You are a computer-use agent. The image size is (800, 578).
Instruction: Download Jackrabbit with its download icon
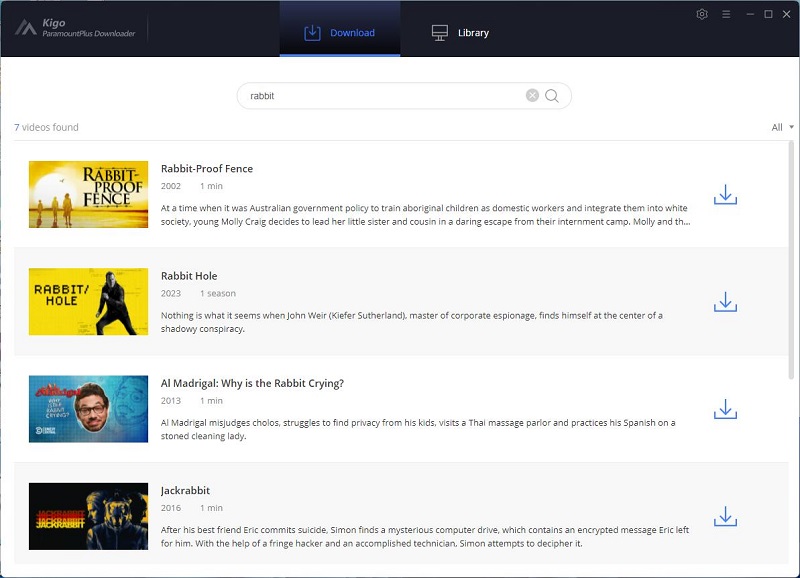tap(725, 516)
